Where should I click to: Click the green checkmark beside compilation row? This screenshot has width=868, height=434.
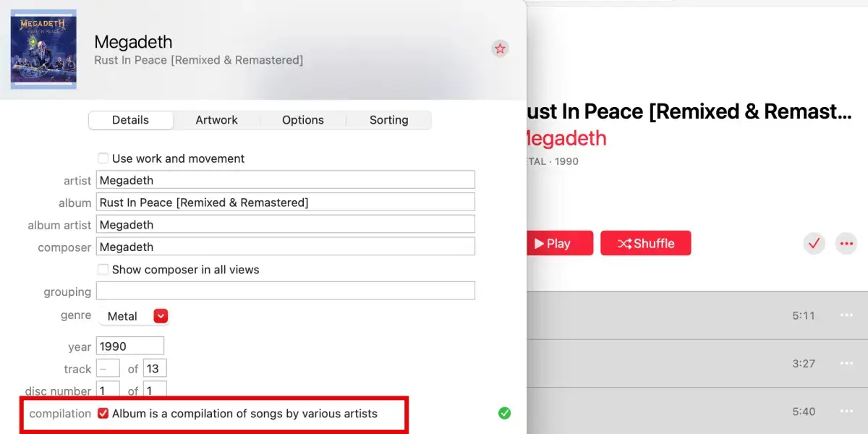coord(505,414)
